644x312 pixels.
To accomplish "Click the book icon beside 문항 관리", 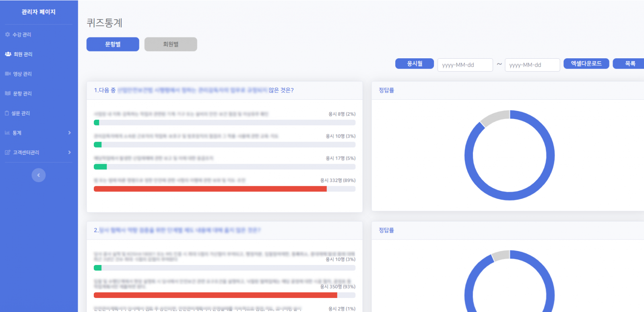I will pyautogui.click(x=8, y=93).
